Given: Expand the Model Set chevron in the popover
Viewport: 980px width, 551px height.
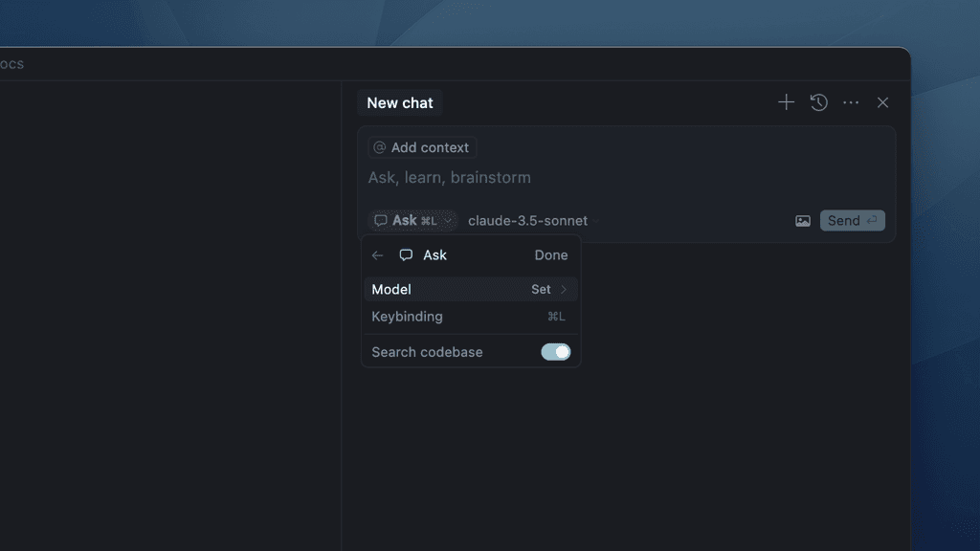Looking at the screenshot, I should point(564,289).
